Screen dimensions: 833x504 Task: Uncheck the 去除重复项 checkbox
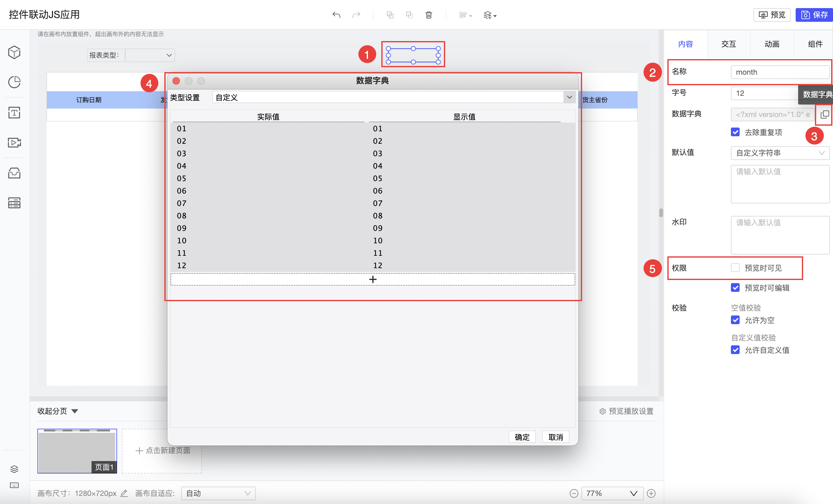(735, 132)
